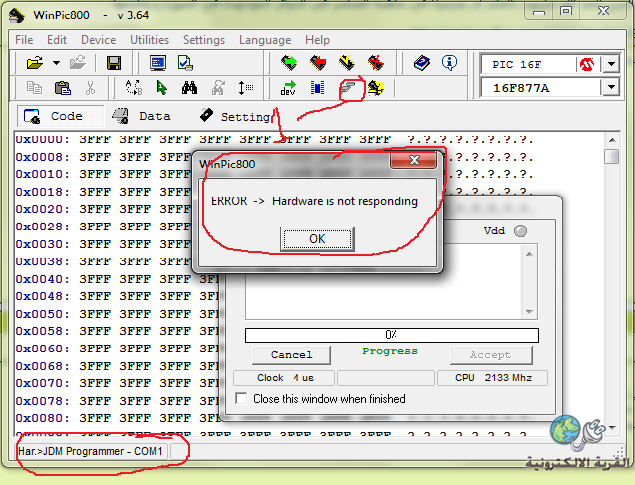Open the PIC 16F family dropdown

(612, 64)
